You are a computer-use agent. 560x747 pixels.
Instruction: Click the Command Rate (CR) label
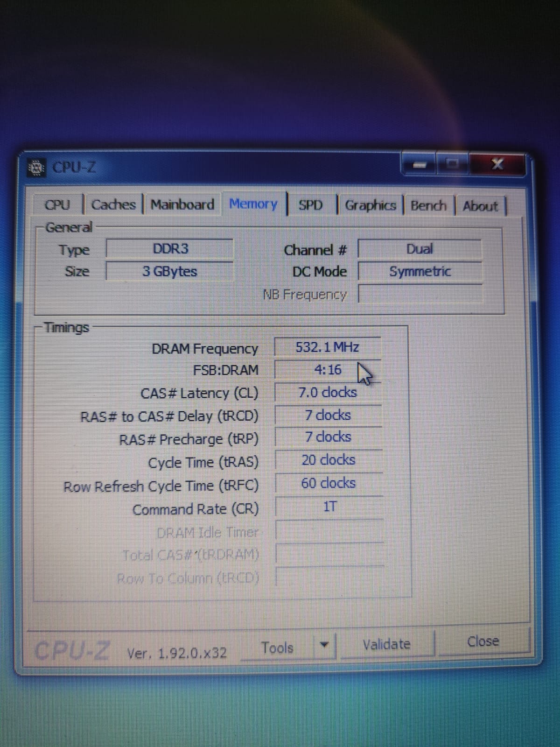click(196, 509)
